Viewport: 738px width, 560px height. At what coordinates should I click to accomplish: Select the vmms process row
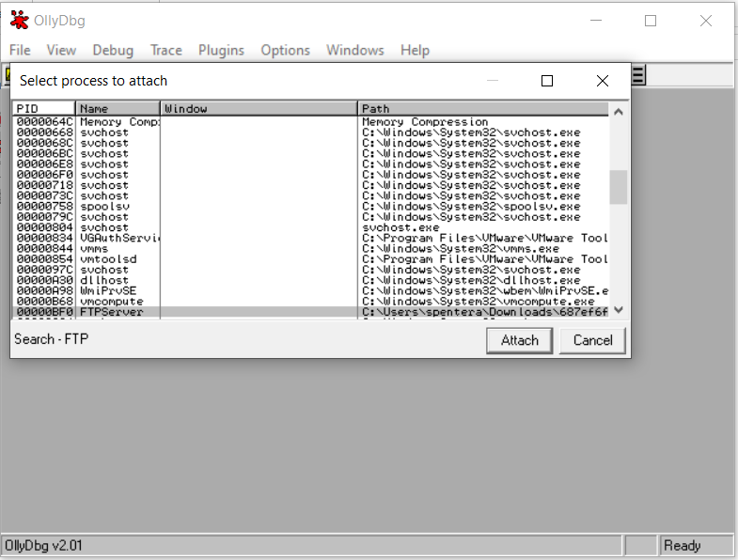click(310, 248)
